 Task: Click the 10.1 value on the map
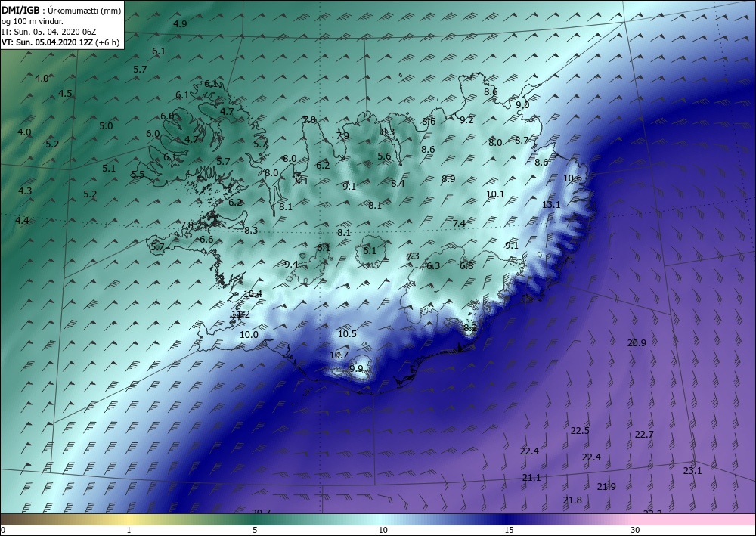[495, 194]
